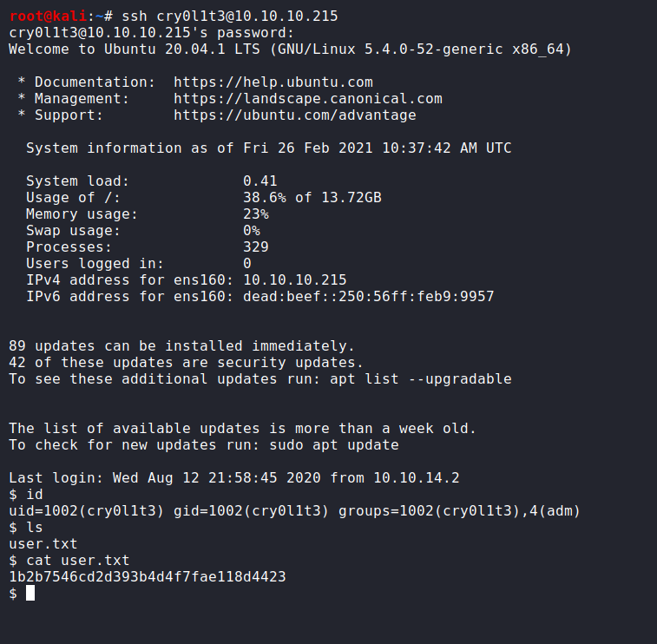Open the ubuntu.com/advantage support link
The image size is (657, 644).
294,115
